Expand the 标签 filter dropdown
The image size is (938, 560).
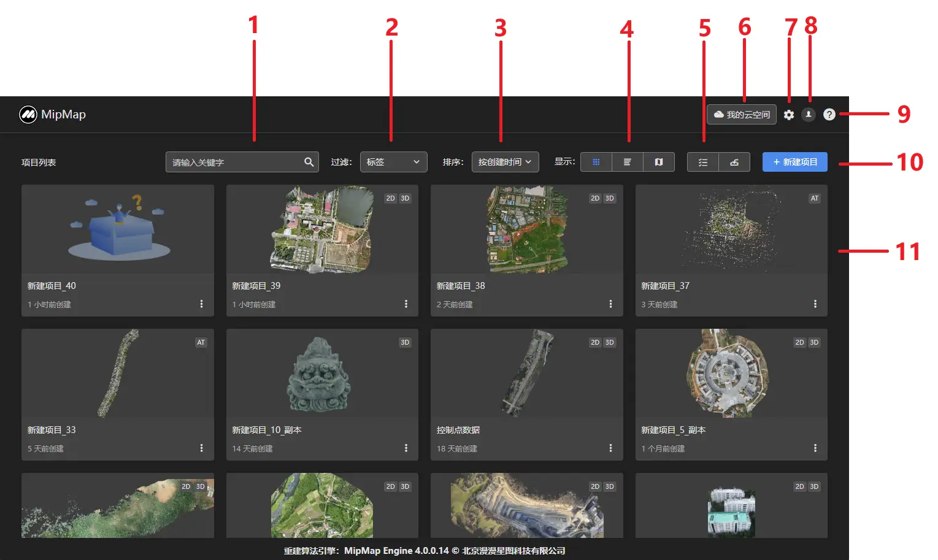click(x=393, y=162)
